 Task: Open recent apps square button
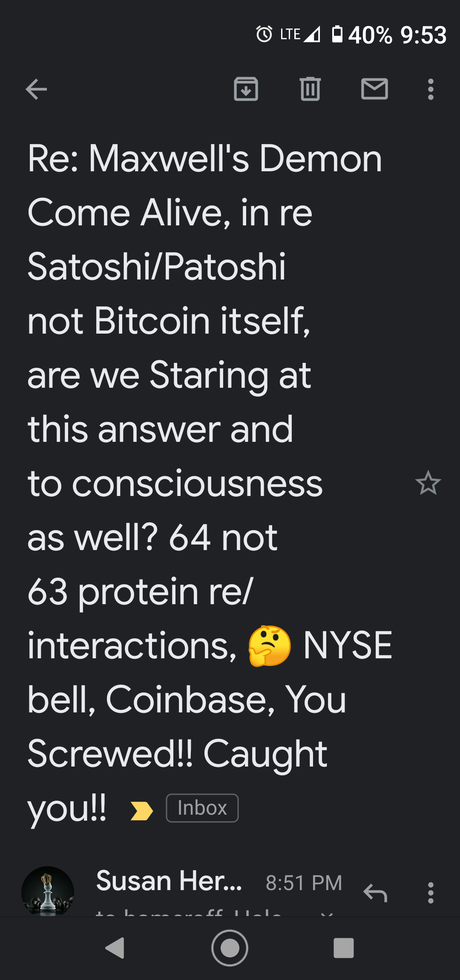pyautogui.click(x=344, y=948)
